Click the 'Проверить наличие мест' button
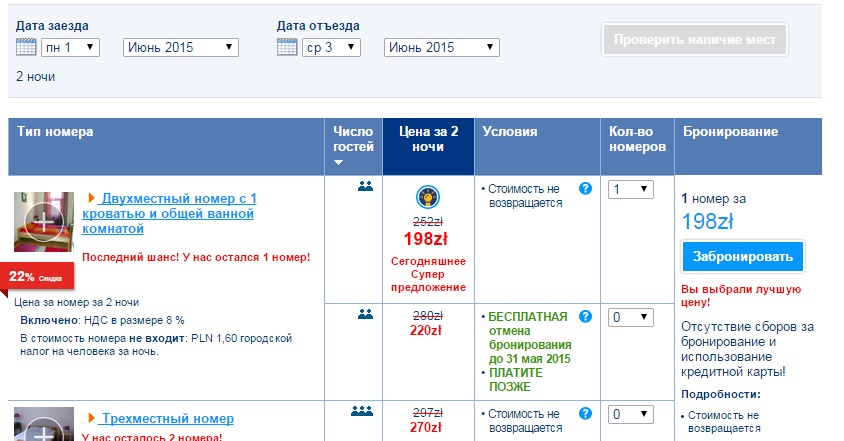The width and height of the screenshot is (844, 441). pyautogui.click(x=695, y=39)
